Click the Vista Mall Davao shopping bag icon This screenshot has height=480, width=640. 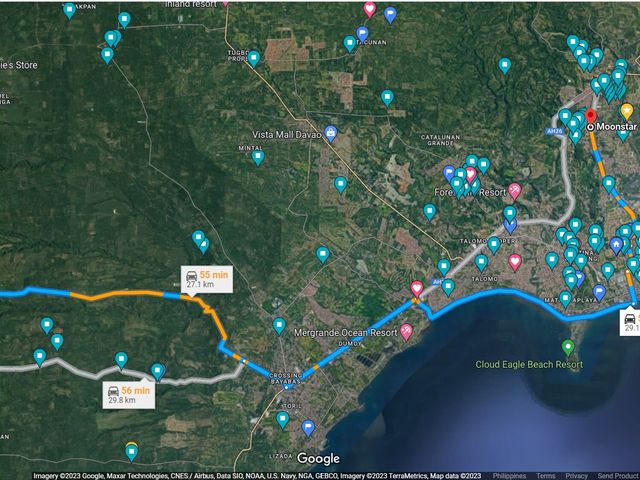point(330,132)
